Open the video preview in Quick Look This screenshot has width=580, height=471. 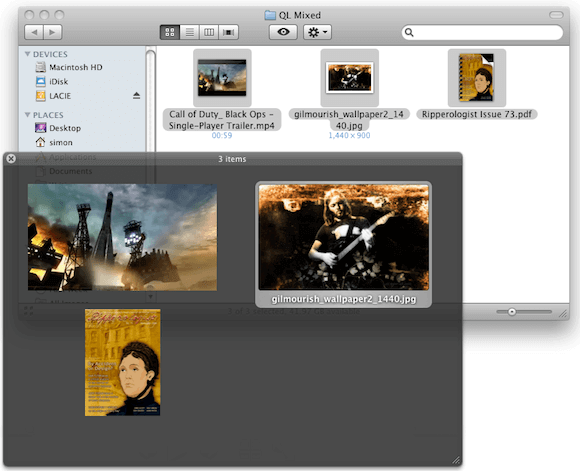pyautogui.click(x=122, y=237)
